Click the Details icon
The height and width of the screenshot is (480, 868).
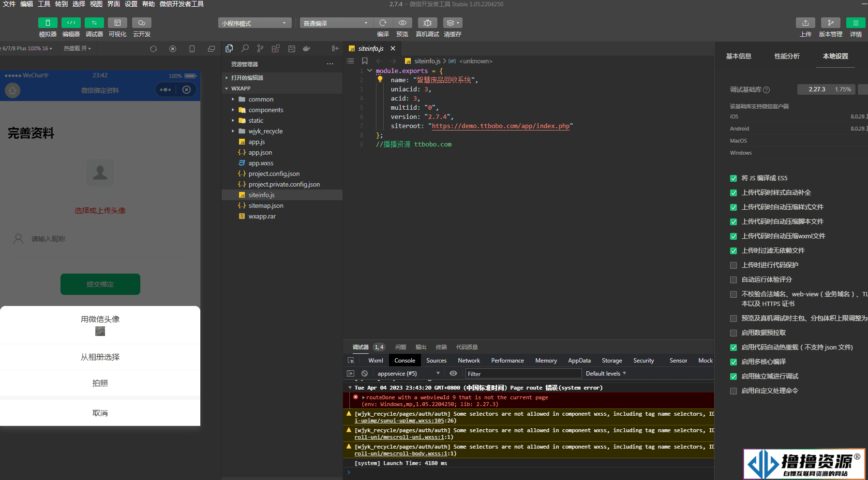[x=856, y=23]
